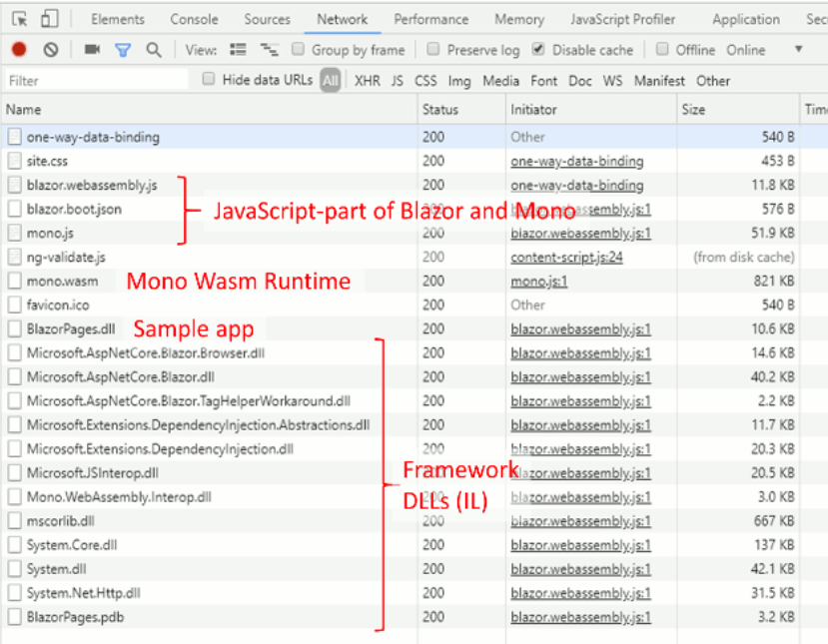Click into the Filter text field

pos(97,80)
